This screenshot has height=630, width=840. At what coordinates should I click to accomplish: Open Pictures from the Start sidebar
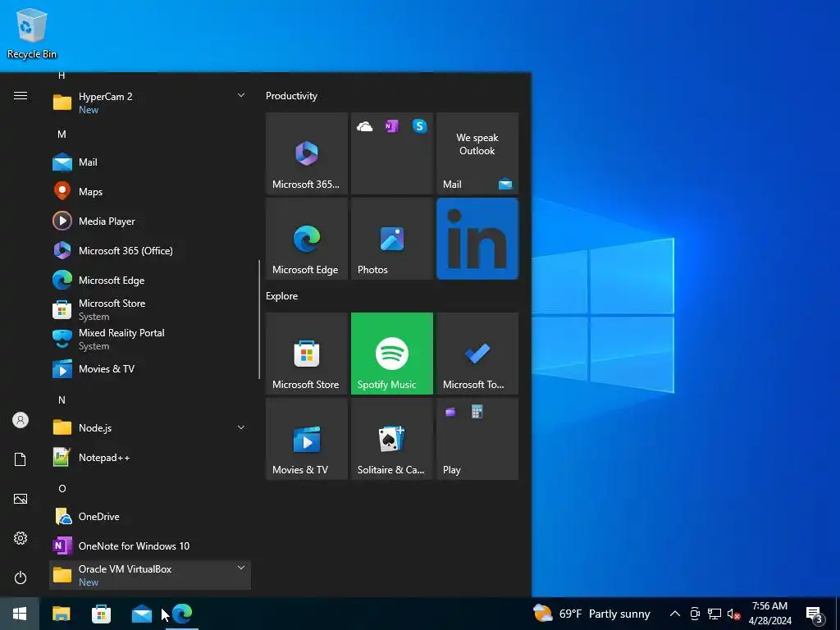(x=21, y=499)
